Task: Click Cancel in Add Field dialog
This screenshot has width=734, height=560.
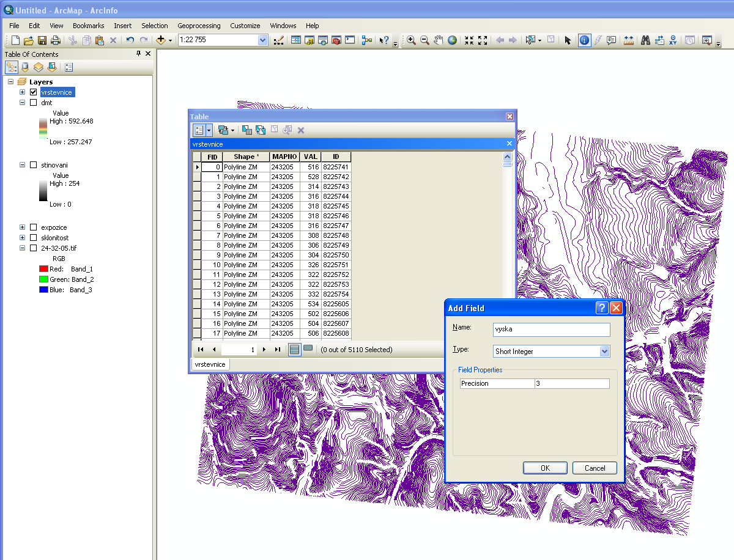Action: point(595,468)
